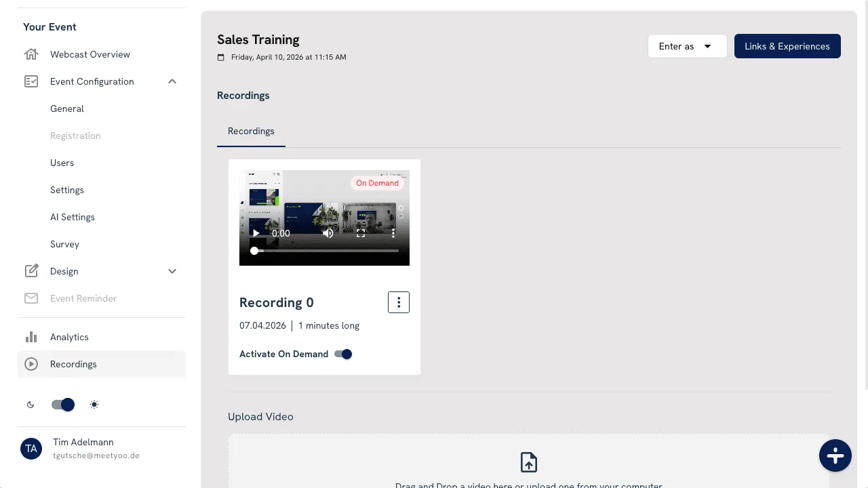Click the Links & Experiences button

[787, 46]
